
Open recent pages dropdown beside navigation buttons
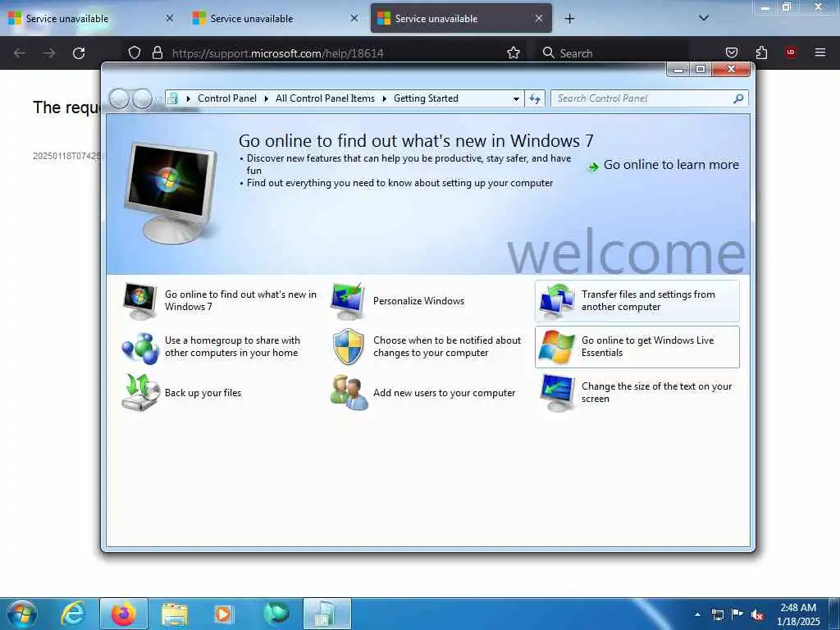tap(160, 99)
